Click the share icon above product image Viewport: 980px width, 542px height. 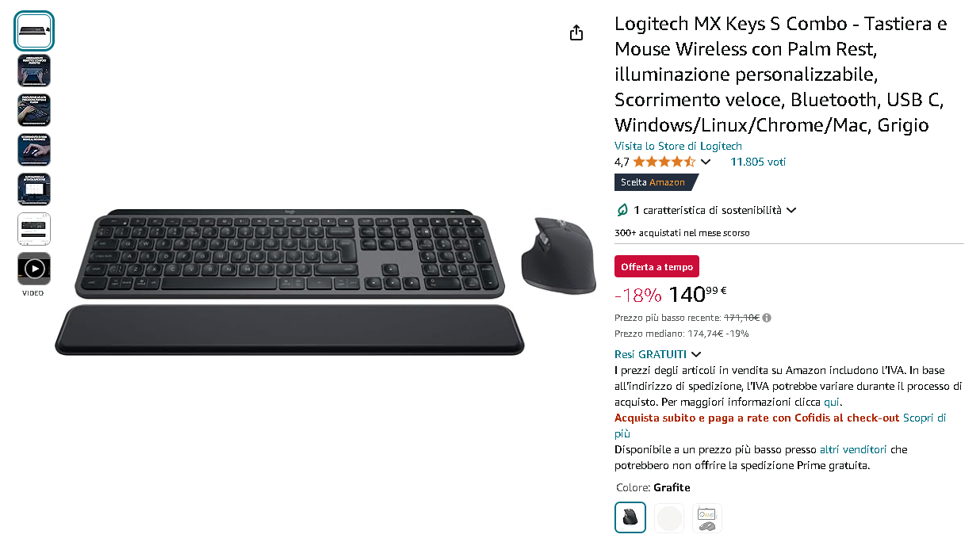pos(576,32)
